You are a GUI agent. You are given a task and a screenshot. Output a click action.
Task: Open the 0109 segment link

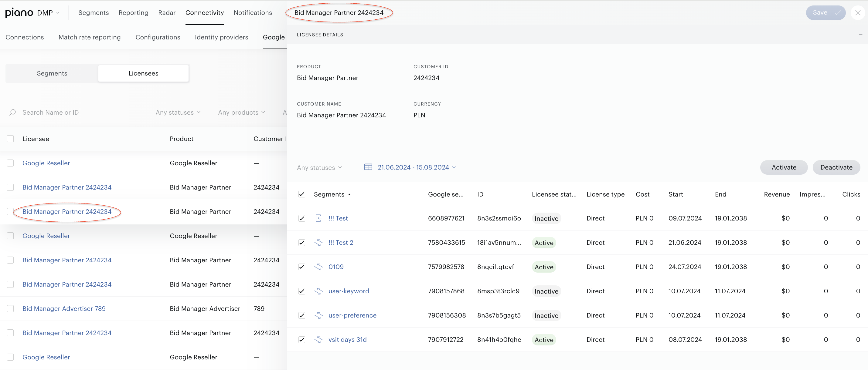pos(336,267)
